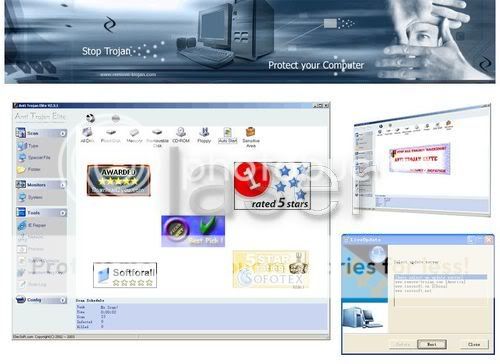The width and height of the screenshot is (500, 364).
Task: Select the Fixed Disk scan icon
Action: coord(111,133)
